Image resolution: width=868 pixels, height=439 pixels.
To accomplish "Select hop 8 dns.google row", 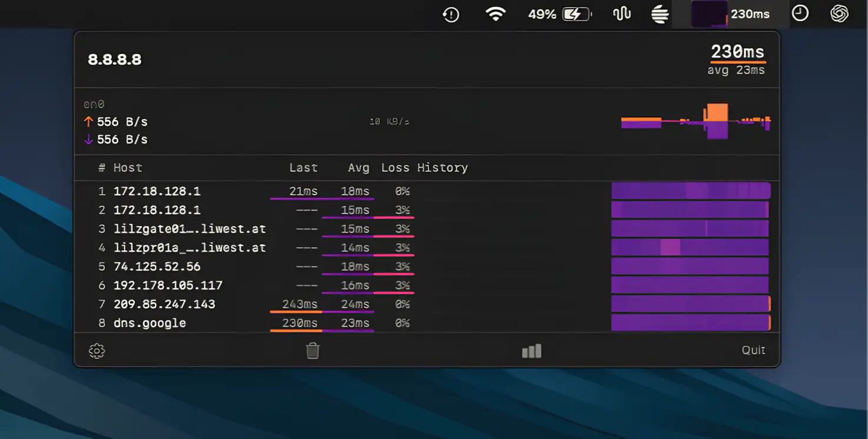I will tap(150, 323).
